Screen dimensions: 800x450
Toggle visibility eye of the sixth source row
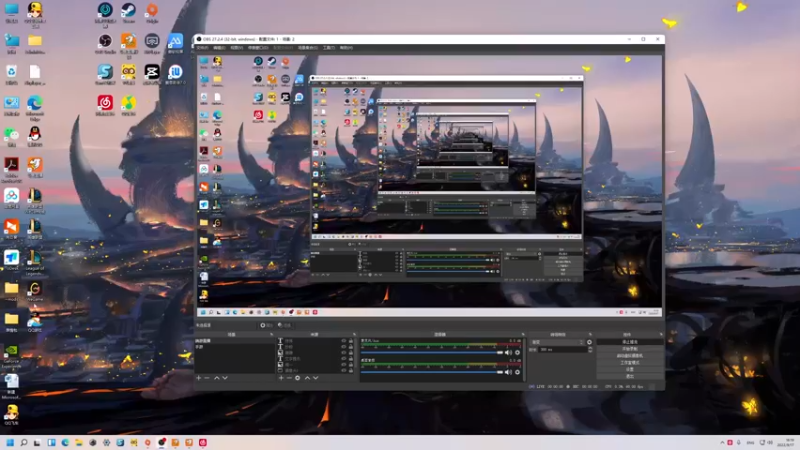(344, 370)
